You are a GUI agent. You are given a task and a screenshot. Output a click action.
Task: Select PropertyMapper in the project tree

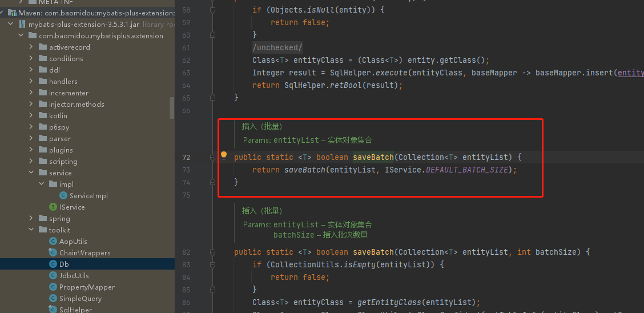(87, 287)
